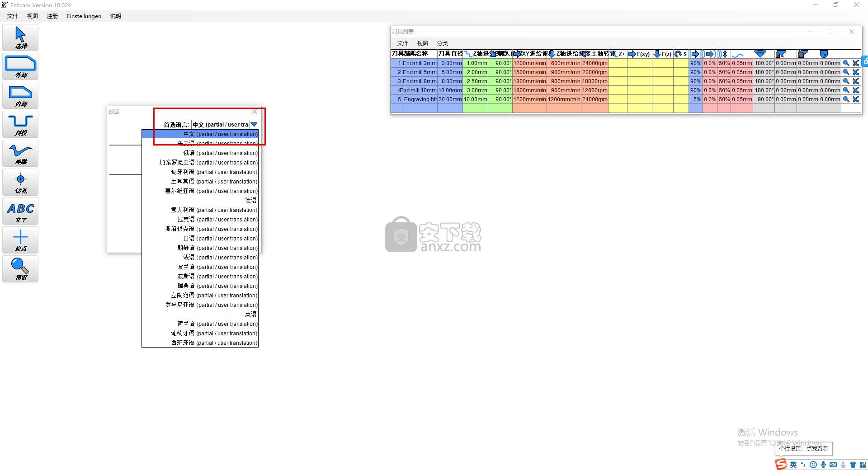
Task: Select 日语 in the language list
Action: pyautogui.click(x=200, y=238)
